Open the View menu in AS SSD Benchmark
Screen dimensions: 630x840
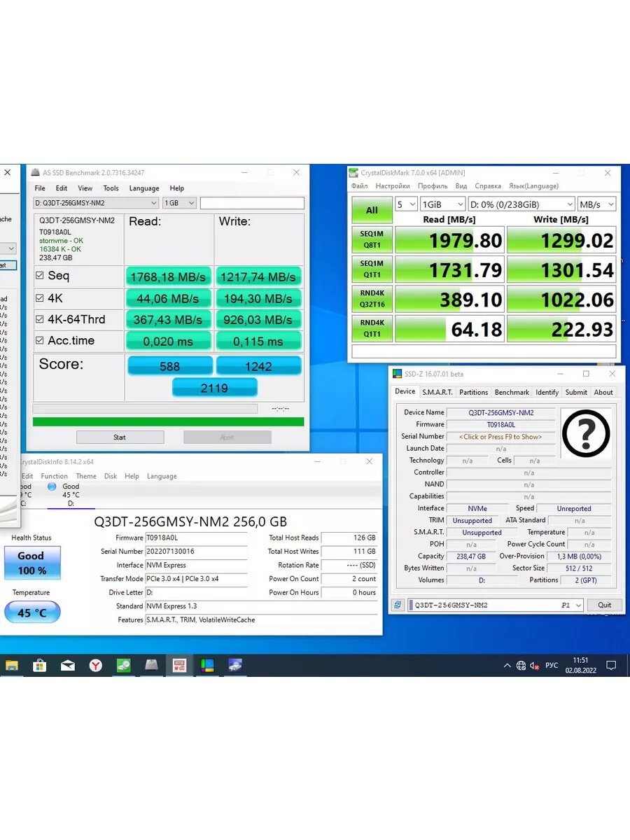coord(85,188)
